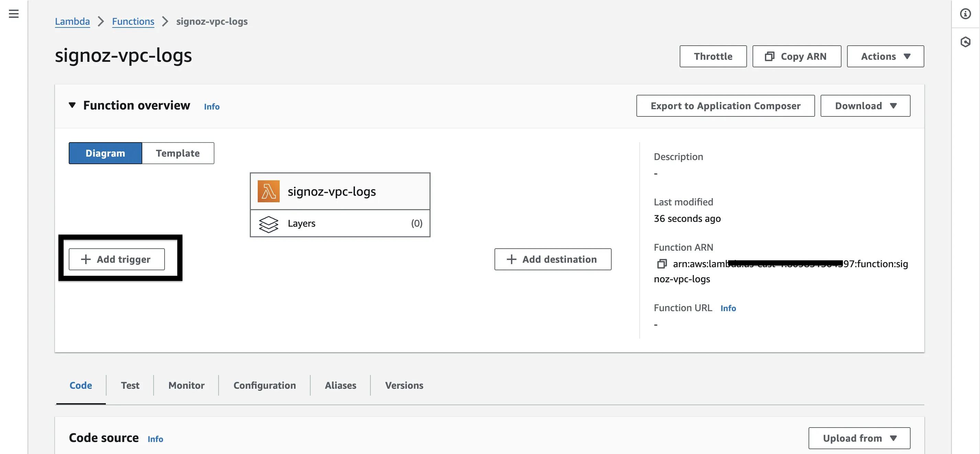
Task: Open Info link beside Function overview
Action: [212, 106]
